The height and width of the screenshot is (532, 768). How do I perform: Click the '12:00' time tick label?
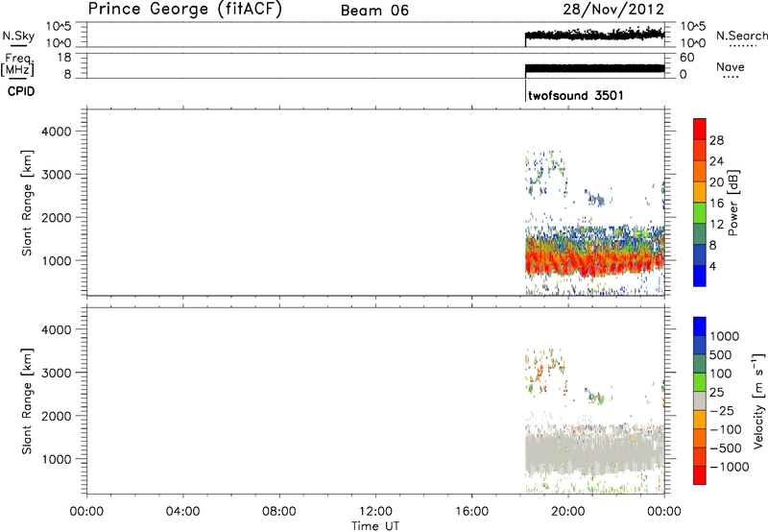pyautogui.click(x=375, y=512)
